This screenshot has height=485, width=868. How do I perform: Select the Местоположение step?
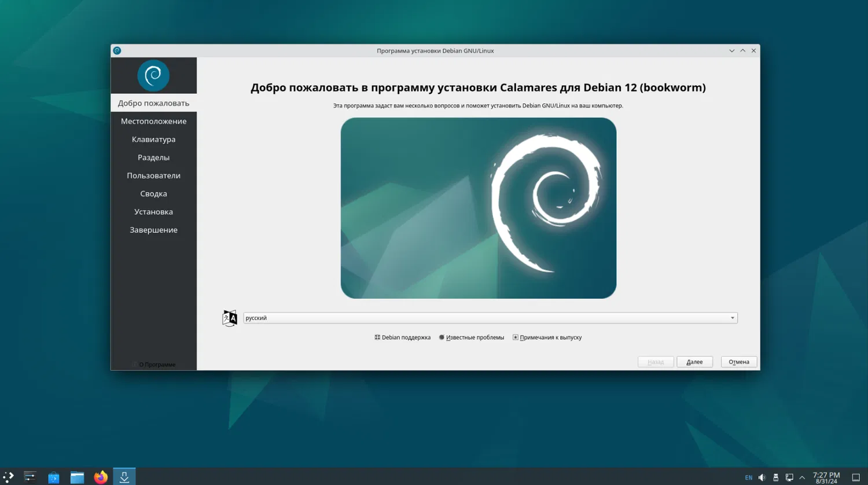pos(153,121)
